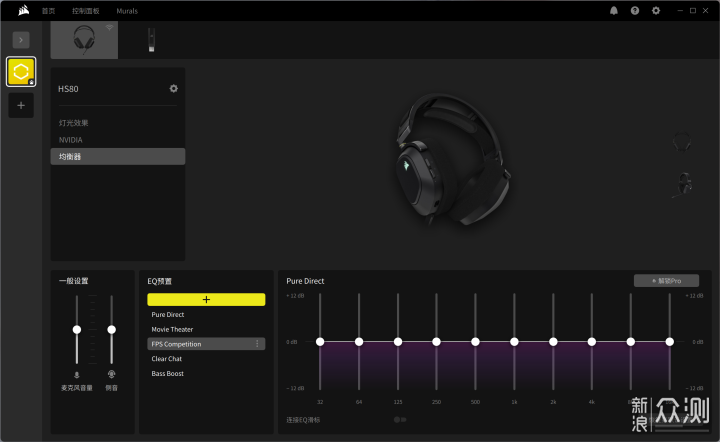Click the Corsair sails logo
Image resolution: width=720 pixels, height=442 pixels.
click(x=24, y=10)
